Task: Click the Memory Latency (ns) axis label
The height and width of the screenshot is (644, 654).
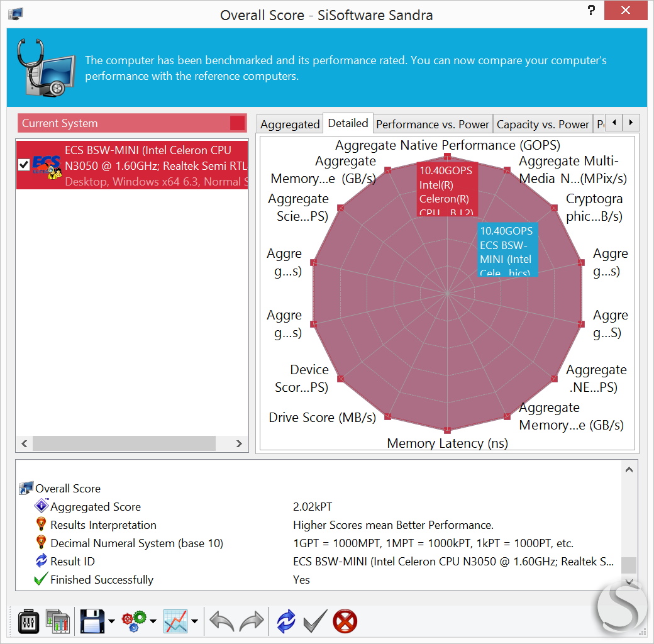Action: click(447, 443)
